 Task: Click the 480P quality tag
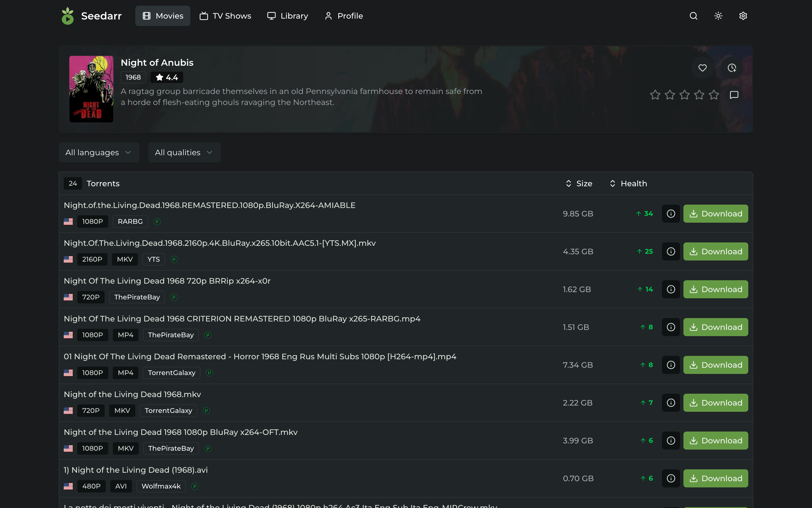91,486
